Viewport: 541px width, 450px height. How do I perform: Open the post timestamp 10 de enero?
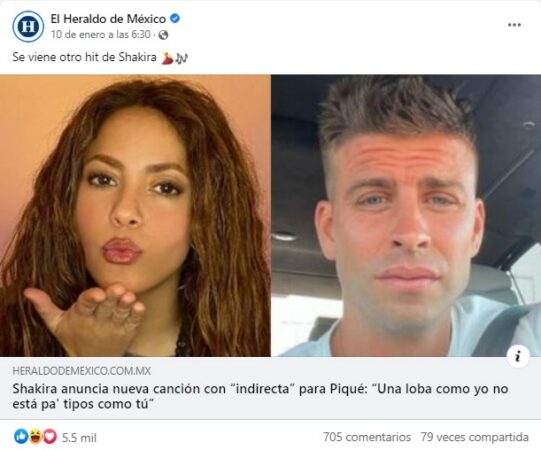[100, 35]
